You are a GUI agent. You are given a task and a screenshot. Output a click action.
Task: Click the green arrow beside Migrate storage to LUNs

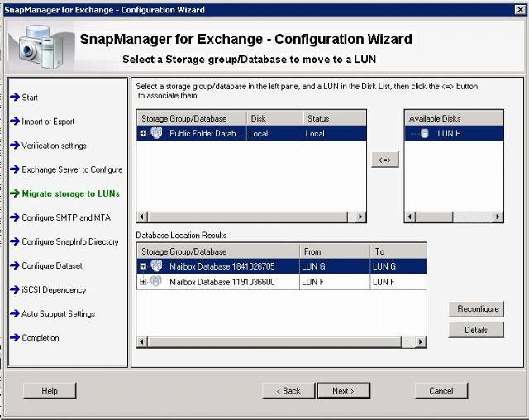pos(15,193)
